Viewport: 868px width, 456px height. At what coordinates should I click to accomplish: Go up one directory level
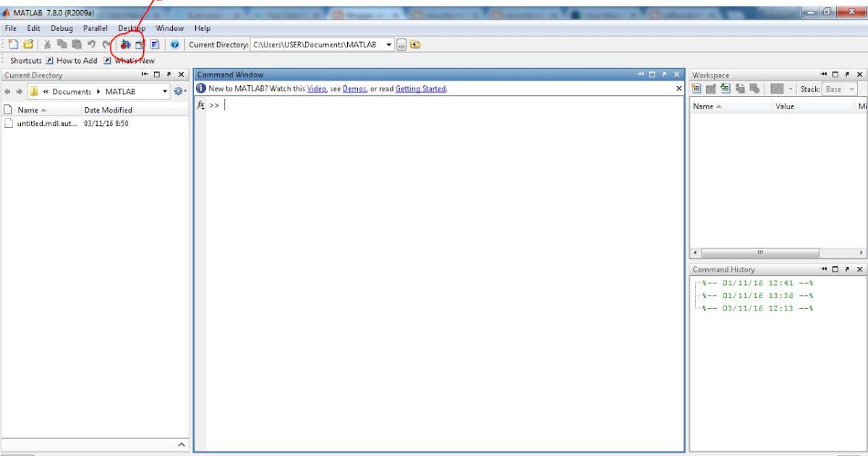point(415,45)
